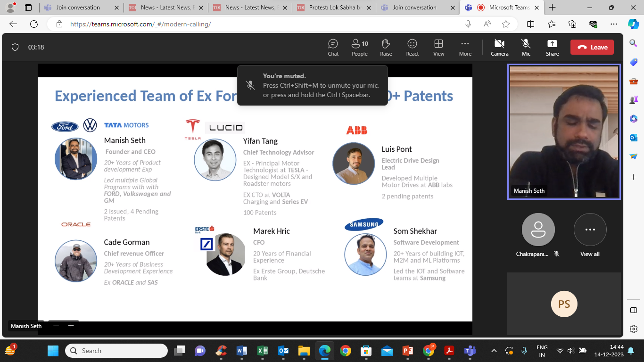Viewport: 644px width, 362px height.
Task: Show the People participants list
Action: click(359, 47)
